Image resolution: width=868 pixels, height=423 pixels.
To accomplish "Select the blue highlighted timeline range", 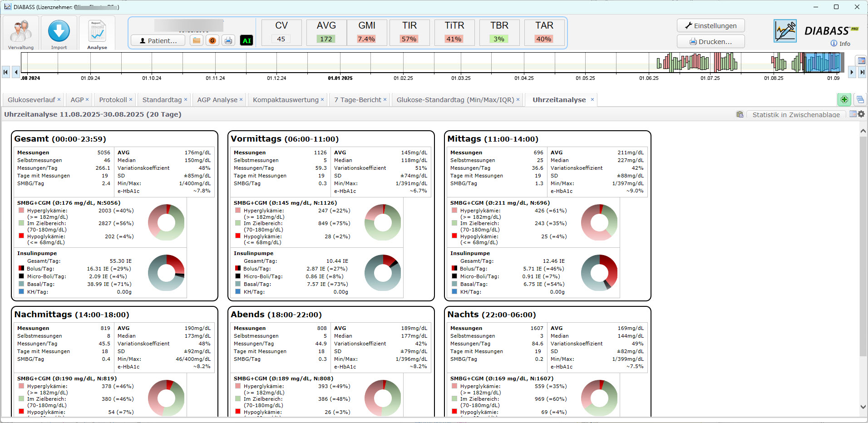I will click(x=822, y=62).
